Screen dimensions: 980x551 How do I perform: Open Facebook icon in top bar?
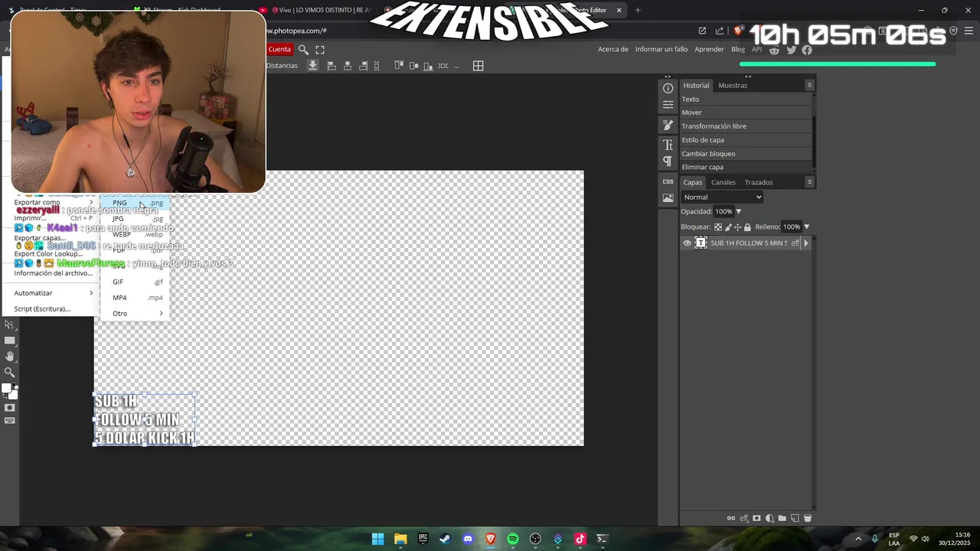coord(807,50)
